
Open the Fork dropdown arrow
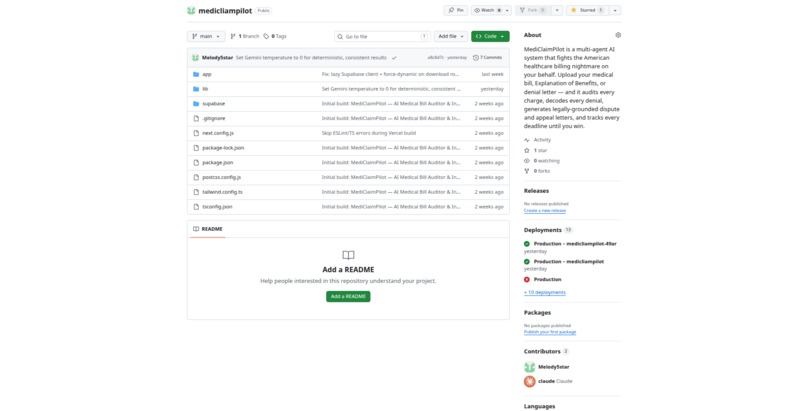click(557, 10)
